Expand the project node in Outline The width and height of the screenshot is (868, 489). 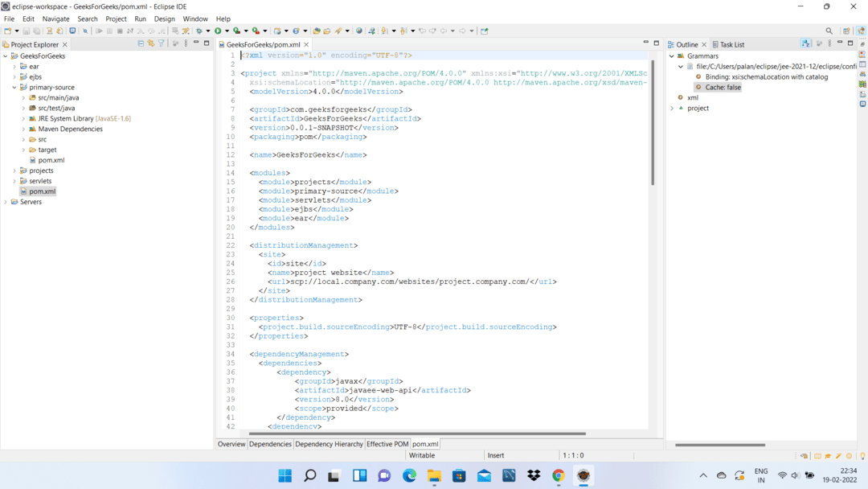[672, 108]
